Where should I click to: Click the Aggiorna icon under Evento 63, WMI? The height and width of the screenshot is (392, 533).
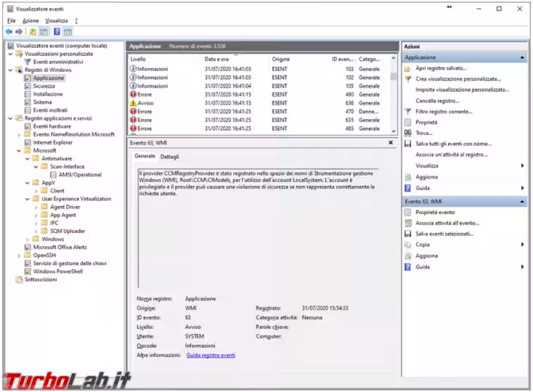coord(408,256)
